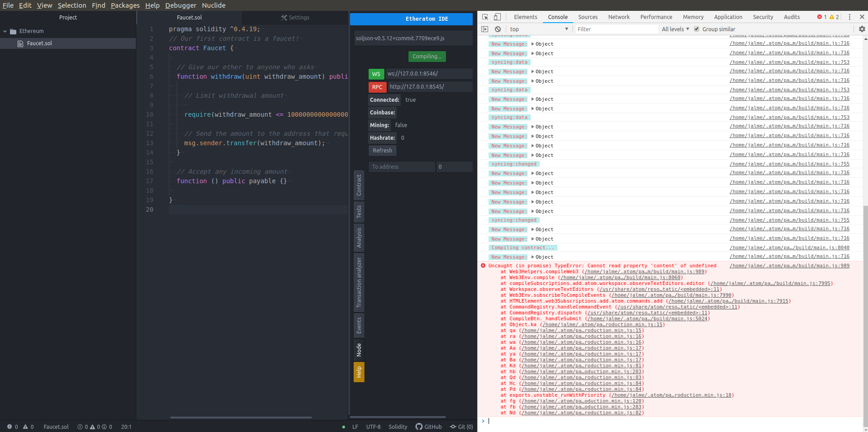Image resolution: width=868 pixels, height=432 pixels.
Task: Clear the console with the ban icon
Action: click(498, 29)
